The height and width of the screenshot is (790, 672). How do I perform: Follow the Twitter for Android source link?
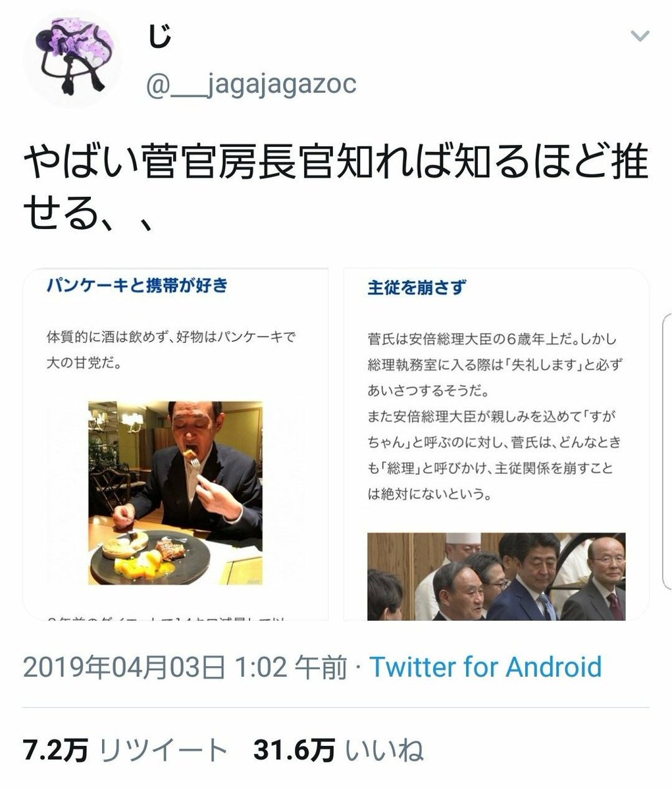(485, 668)
